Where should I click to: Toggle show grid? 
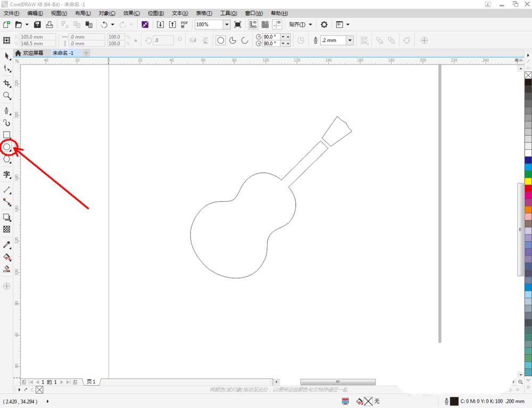(265, 25)
